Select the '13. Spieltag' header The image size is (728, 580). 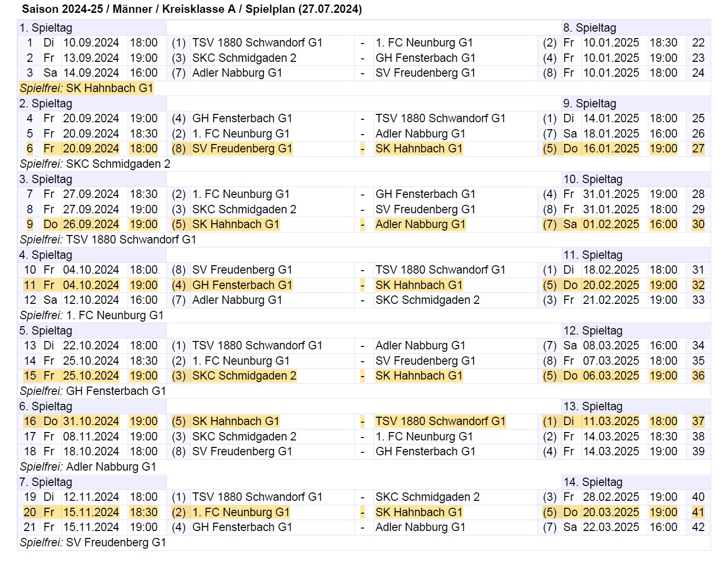(593, 406)
